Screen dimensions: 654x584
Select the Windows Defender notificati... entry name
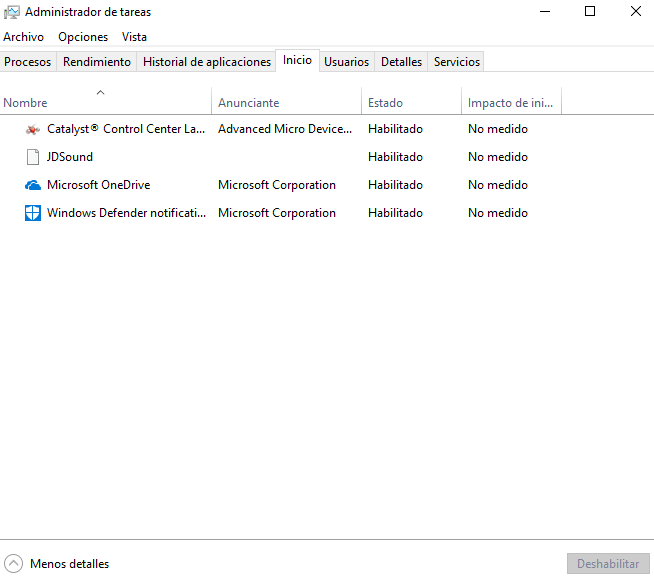(x=126, y=213)
